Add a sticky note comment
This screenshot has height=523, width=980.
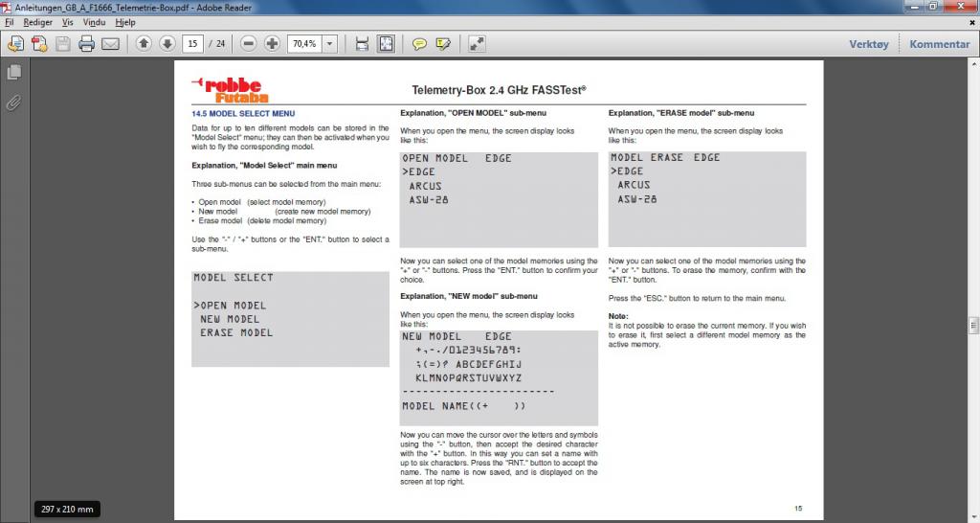[419, 44]
